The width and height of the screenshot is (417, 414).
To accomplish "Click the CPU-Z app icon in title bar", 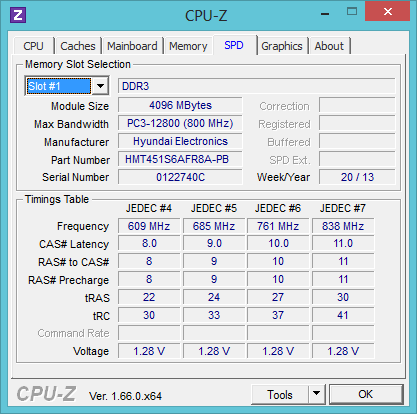I will [18, 15].
